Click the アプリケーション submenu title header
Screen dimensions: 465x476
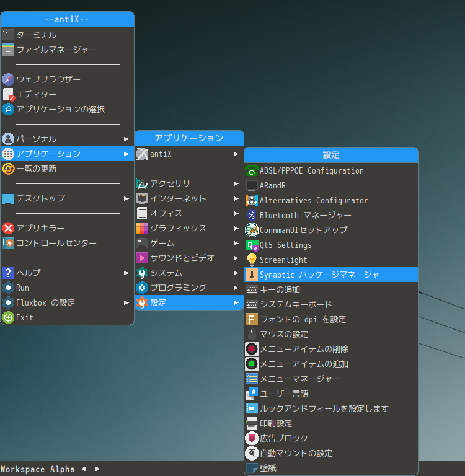coord(189,138)
